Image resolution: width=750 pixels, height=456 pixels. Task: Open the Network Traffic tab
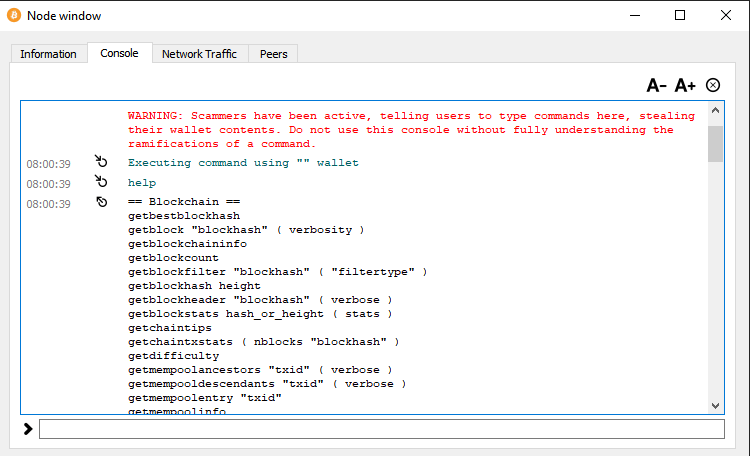click(199, 54)
